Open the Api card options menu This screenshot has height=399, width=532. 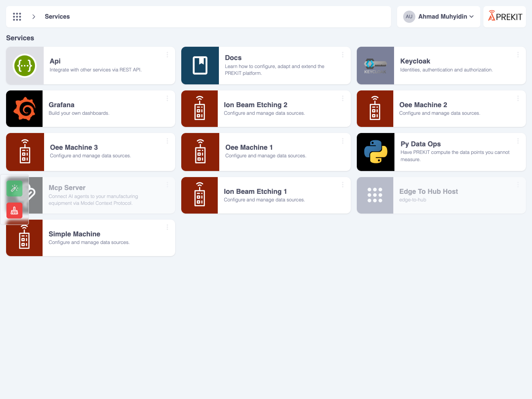pyautogui.click(x=167, y=55)
